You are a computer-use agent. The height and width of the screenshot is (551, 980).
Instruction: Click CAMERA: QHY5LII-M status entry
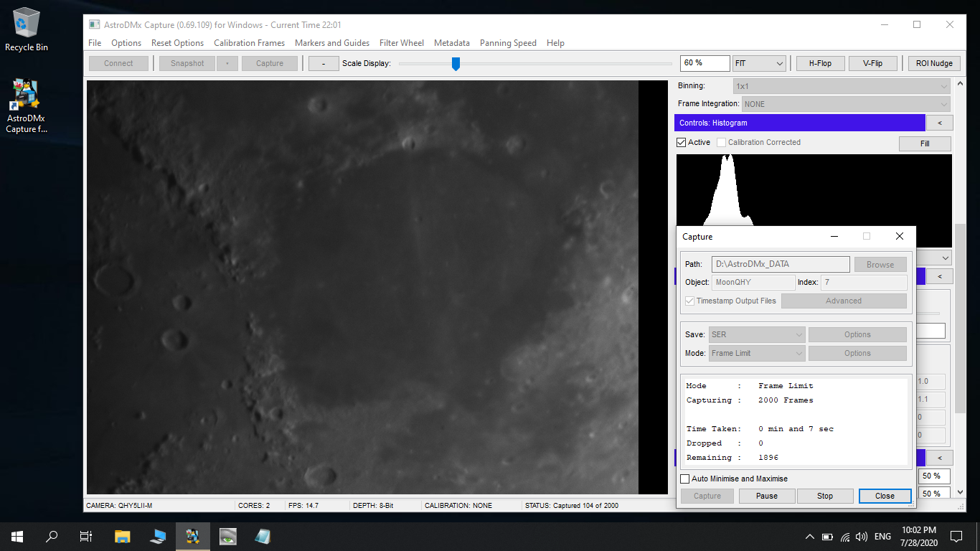(119, 505)
